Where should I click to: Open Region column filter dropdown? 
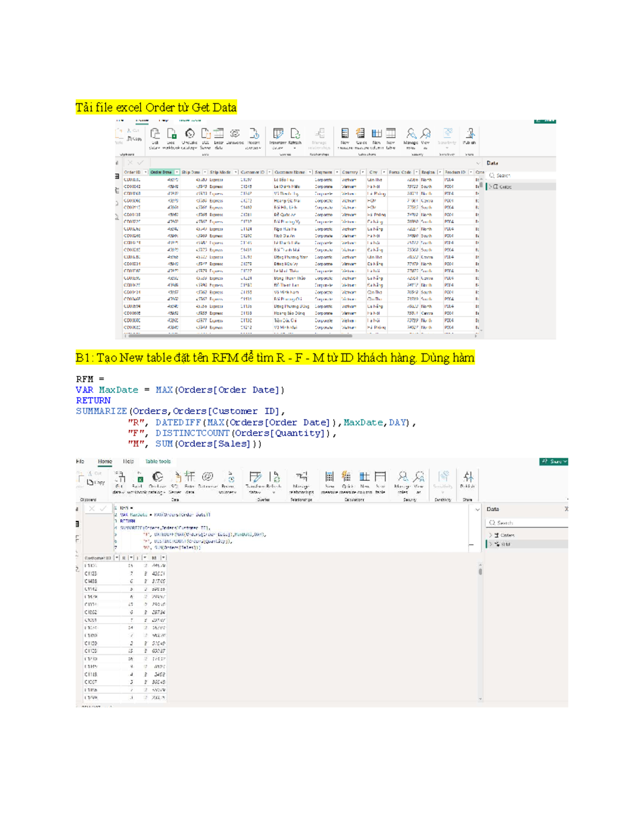(x=440, y=172)
